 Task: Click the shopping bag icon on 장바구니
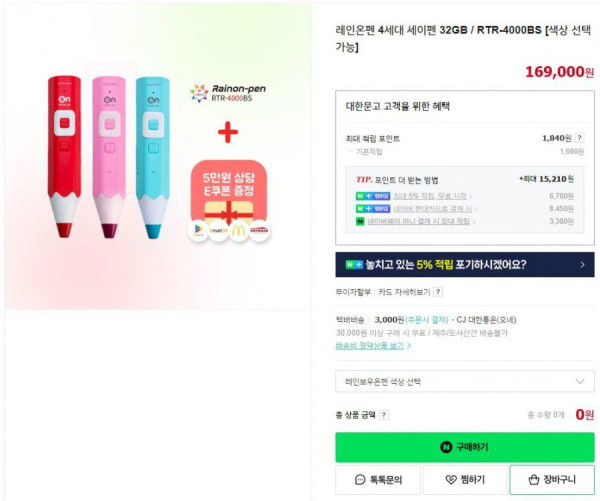534,480
